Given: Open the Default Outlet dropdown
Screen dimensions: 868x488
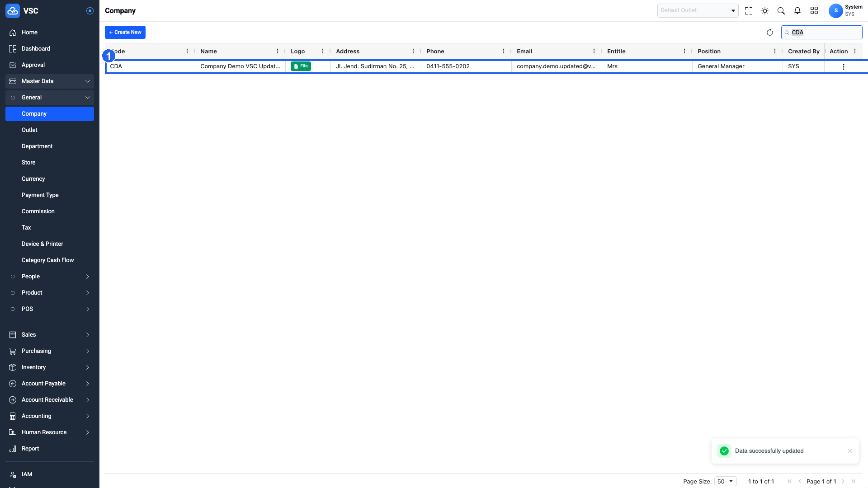Looking at the screenshot, I should point(698,10).
